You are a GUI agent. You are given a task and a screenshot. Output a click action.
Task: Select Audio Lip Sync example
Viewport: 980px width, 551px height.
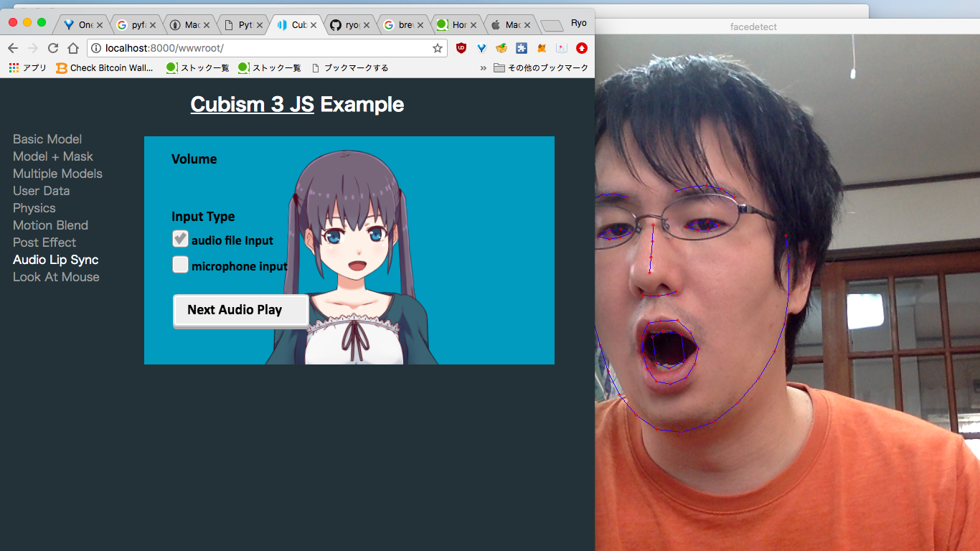pyautogui.click(x=56, y=260)
